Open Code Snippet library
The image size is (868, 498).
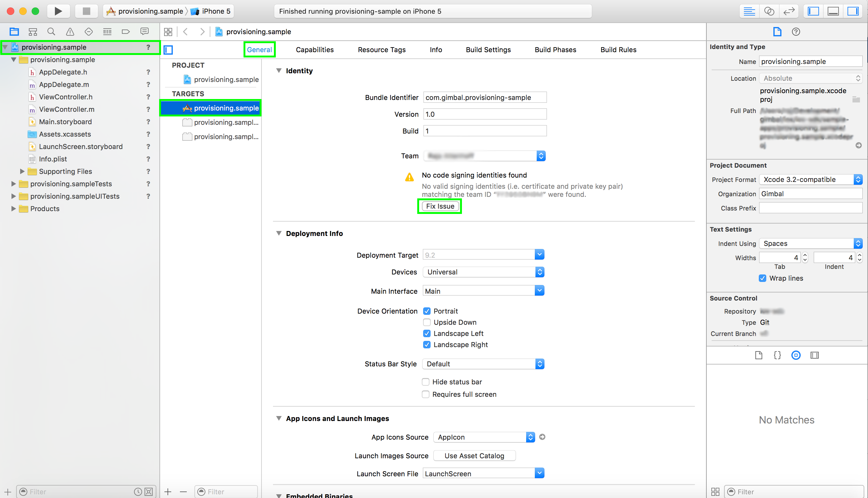click(777, 355)
